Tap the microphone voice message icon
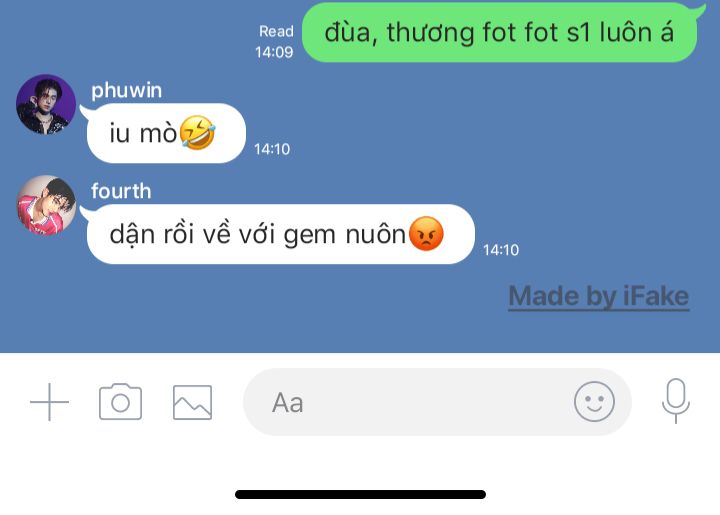 (x=675, y=401)
